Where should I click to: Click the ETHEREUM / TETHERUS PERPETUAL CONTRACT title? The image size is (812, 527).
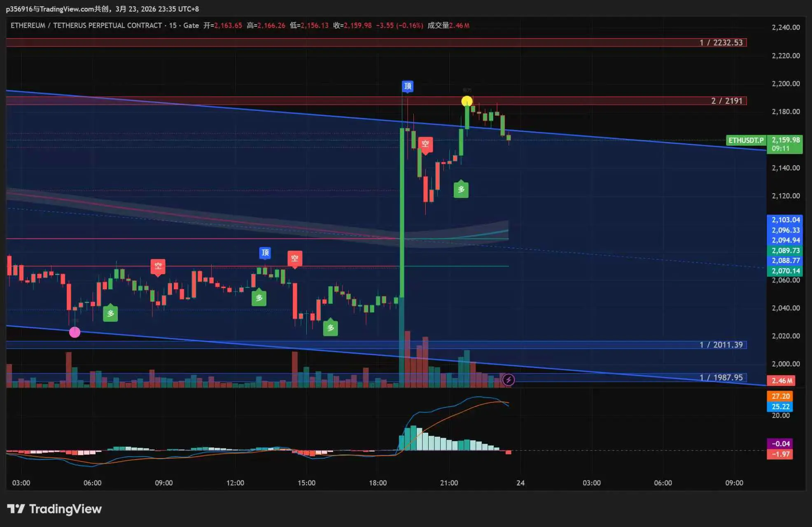click(86, 26)
